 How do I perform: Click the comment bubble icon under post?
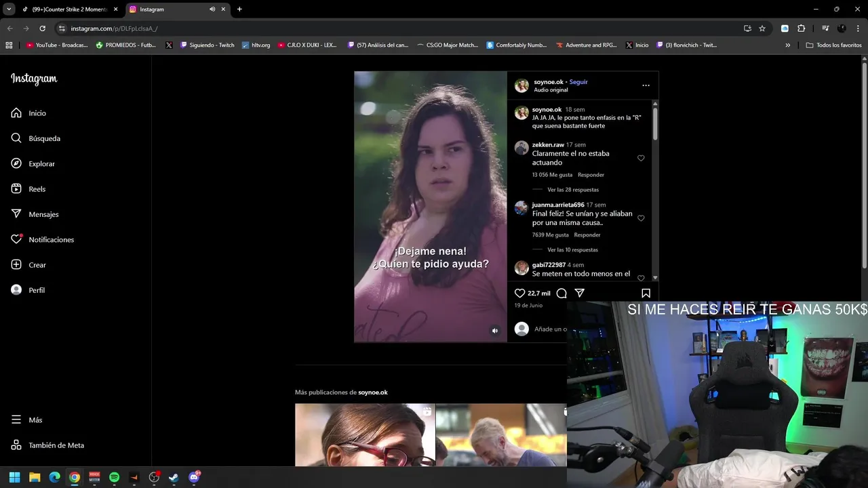[561, 293]
